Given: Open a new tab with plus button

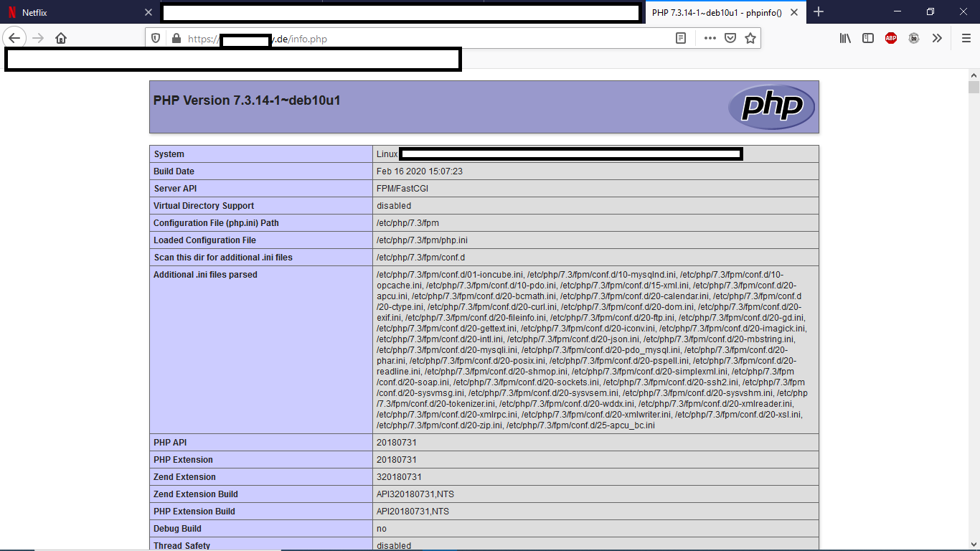Looking at the screenshot, I should click(x=819, y=12).
